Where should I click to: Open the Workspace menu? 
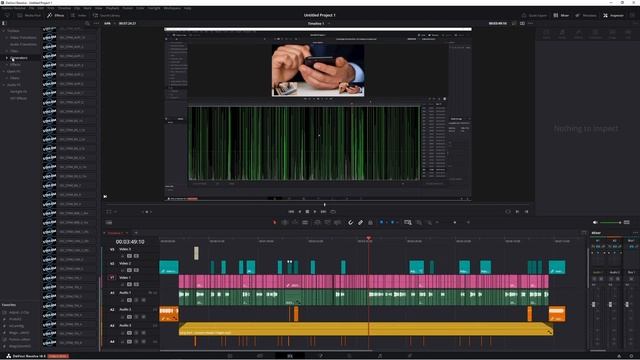click(172, 8)
